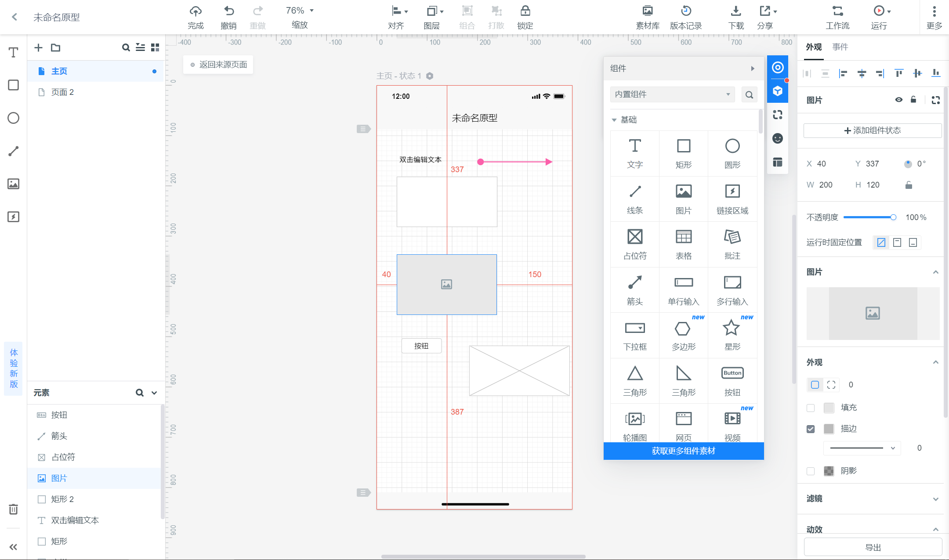Open the 内置组件 dropdown
Viewport: 949px width, 560px height.
click(672, 94)
